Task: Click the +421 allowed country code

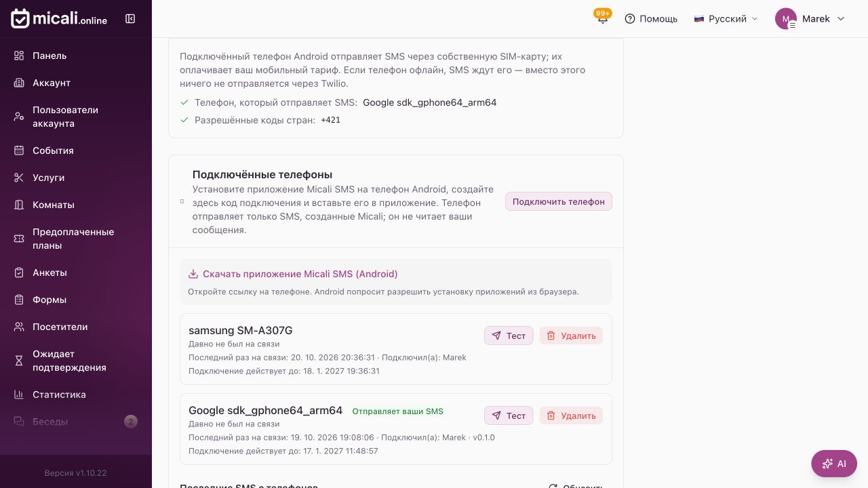Action: pos(331,120)
